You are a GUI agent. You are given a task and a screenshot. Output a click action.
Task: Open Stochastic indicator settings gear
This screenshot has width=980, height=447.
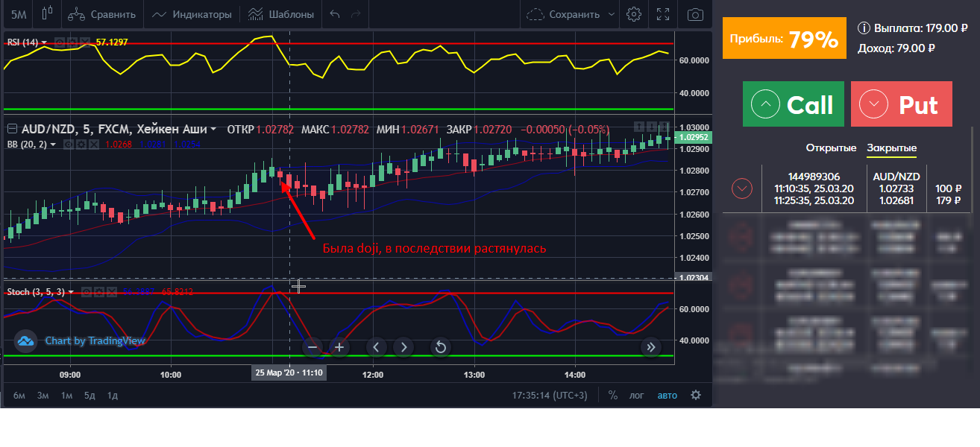click(99, 291)
